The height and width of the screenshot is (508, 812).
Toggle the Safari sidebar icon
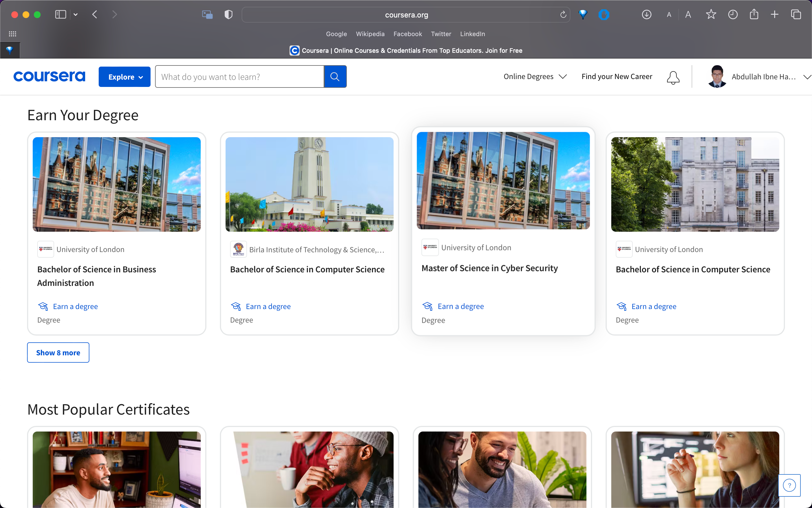(x=60, y=14)
